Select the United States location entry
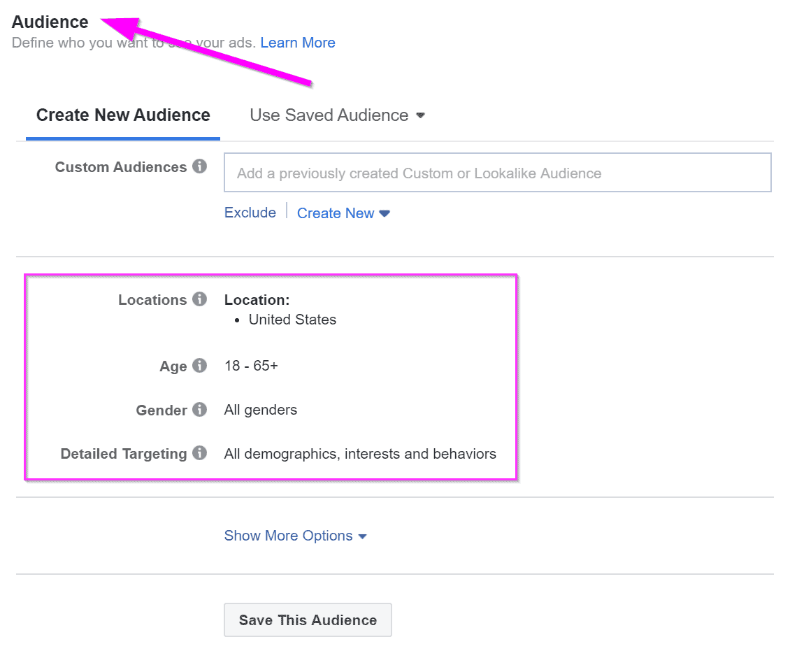The width and height of the screenshot is (790, 672). coord(292,320)
